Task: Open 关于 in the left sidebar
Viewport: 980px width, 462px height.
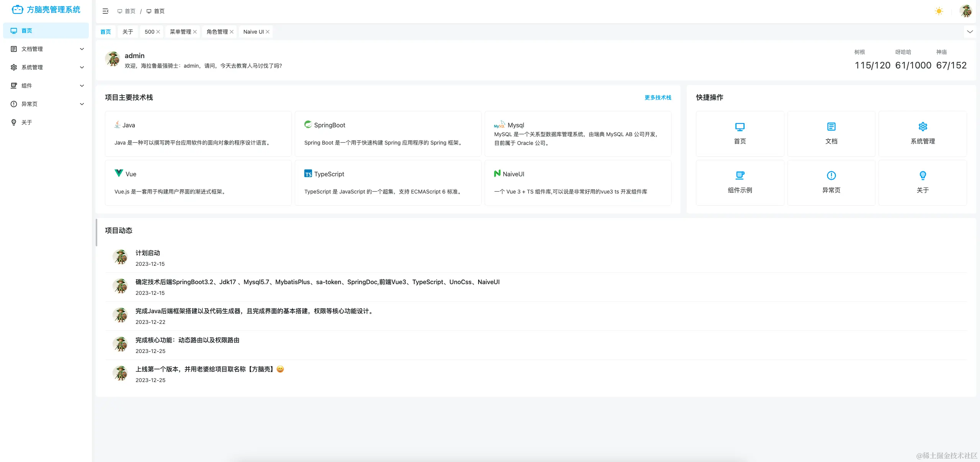Action: [x=27, y=122]
